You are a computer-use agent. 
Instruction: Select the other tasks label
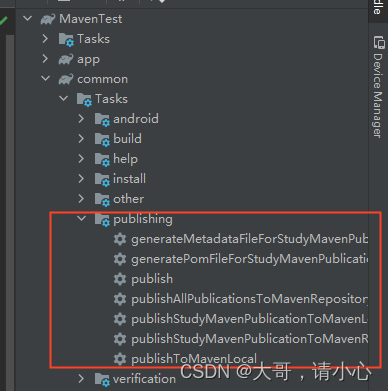pos(129,199)
